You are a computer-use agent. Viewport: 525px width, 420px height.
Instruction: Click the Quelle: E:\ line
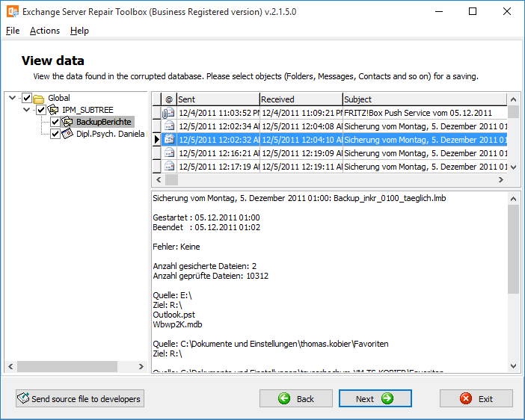[x=172, y=295]
